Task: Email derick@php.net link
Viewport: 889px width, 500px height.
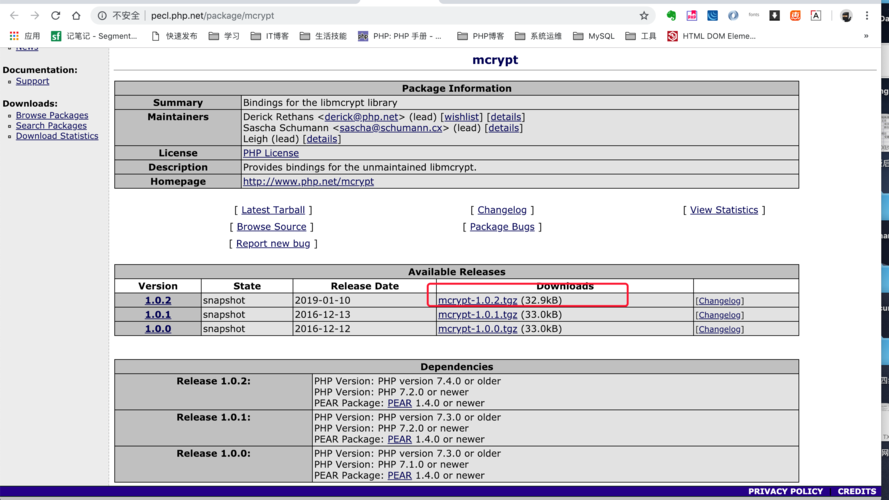Action: point(361,117)
